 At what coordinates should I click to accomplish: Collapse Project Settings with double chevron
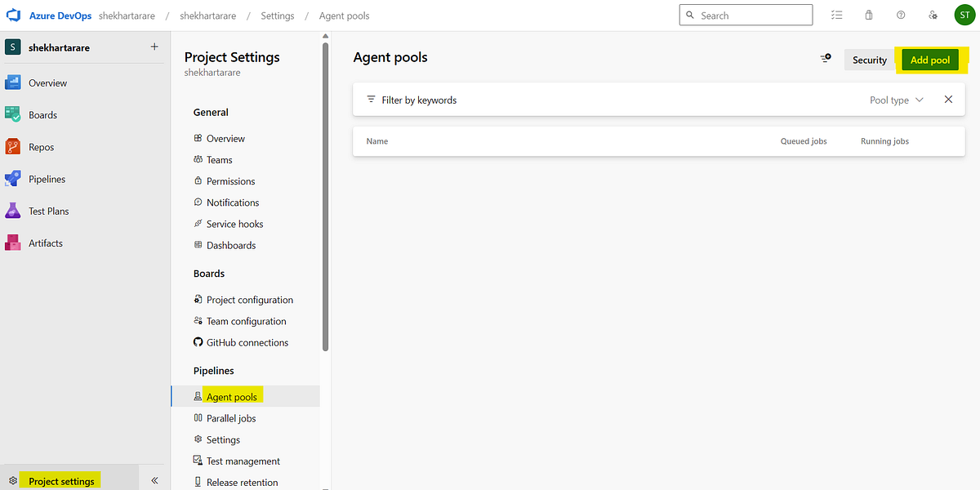pos(154,479)
